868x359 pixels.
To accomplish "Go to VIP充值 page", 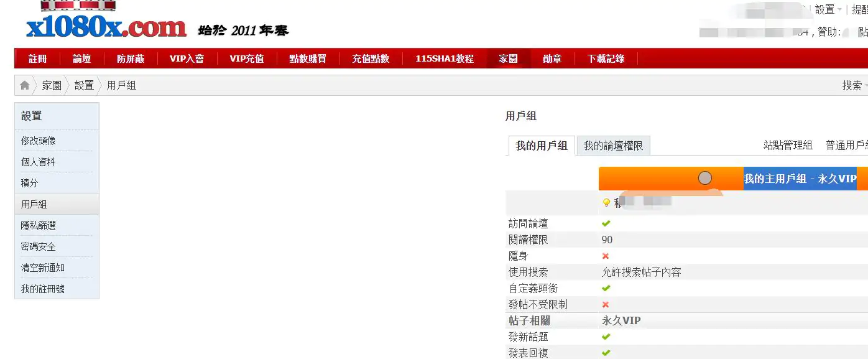I will coord(247,58).
